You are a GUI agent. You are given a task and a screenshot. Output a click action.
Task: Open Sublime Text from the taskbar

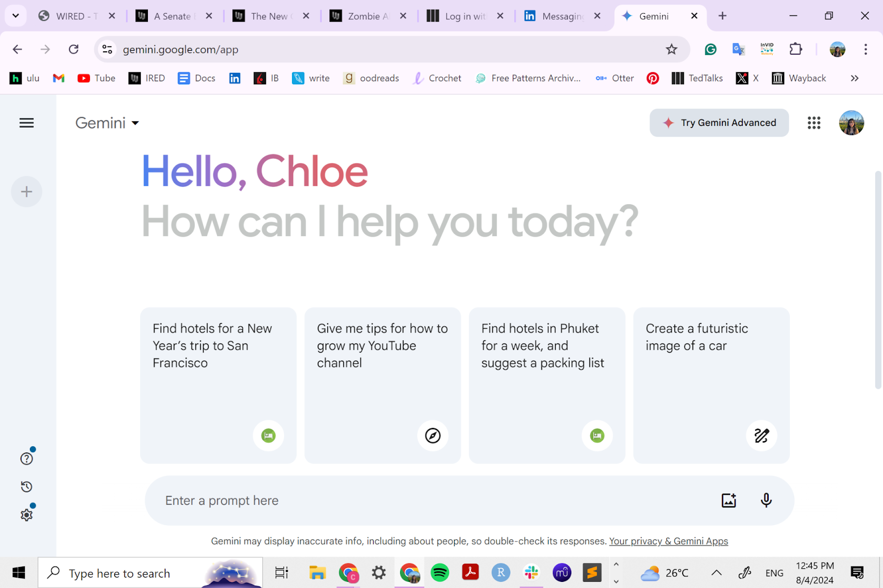pos(592,573)
